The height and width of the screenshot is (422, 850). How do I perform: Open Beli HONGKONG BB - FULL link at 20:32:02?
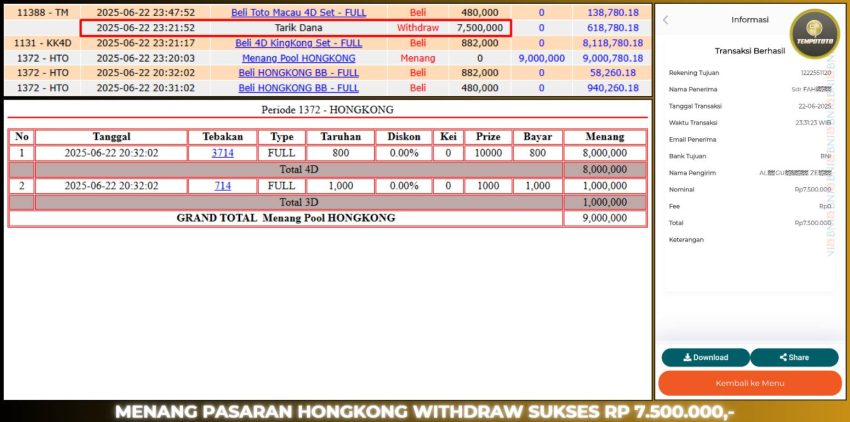point(299,73)
